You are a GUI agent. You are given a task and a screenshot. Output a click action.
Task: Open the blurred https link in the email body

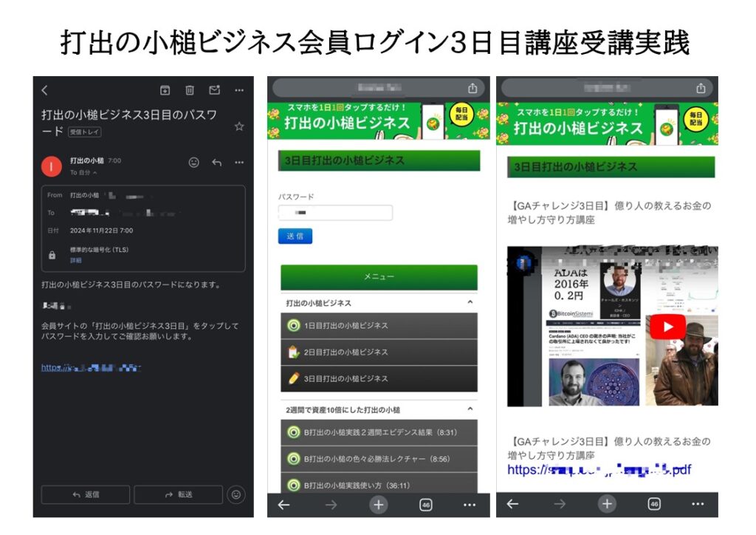click(91, 367)
